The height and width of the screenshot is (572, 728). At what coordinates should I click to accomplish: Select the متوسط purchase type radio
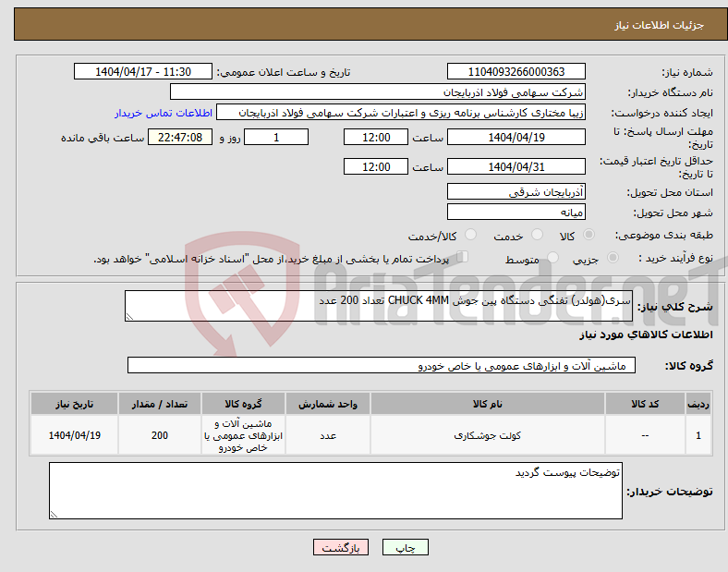(552, 257)
